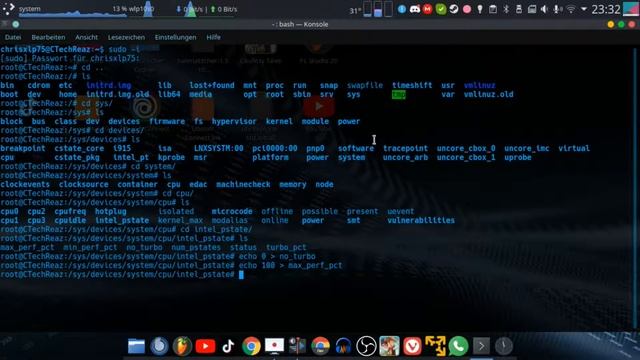
Task: Open OBS Studio from the dock
Action: [366, 346]
